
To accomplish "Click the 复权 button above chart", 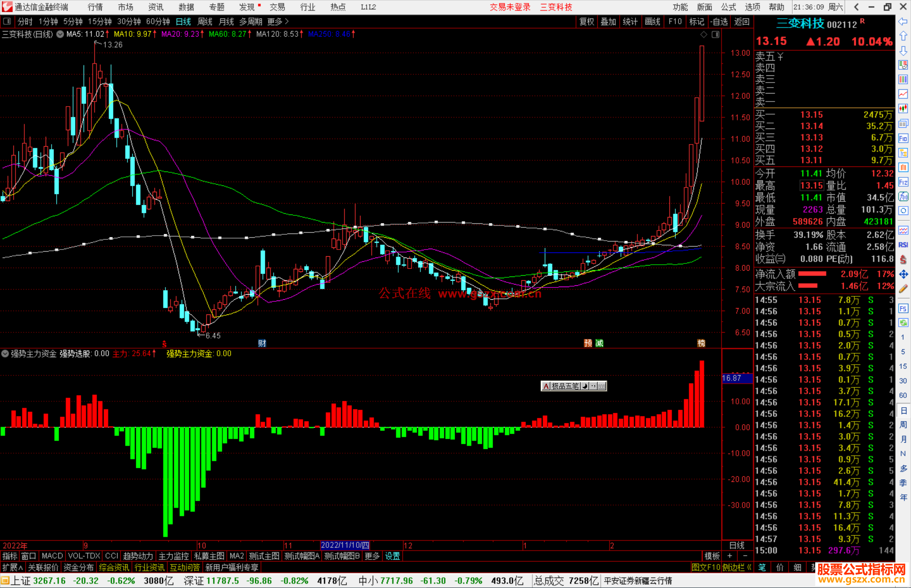I will coord(586,21).
